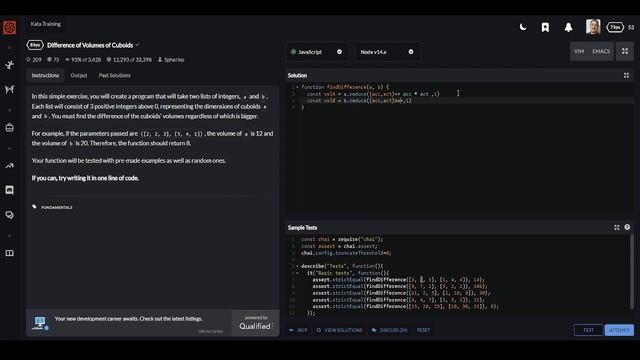The height and width of the screenshot is (360, 640).
Task: Switch to the Instructions tab
Action: 45,76
